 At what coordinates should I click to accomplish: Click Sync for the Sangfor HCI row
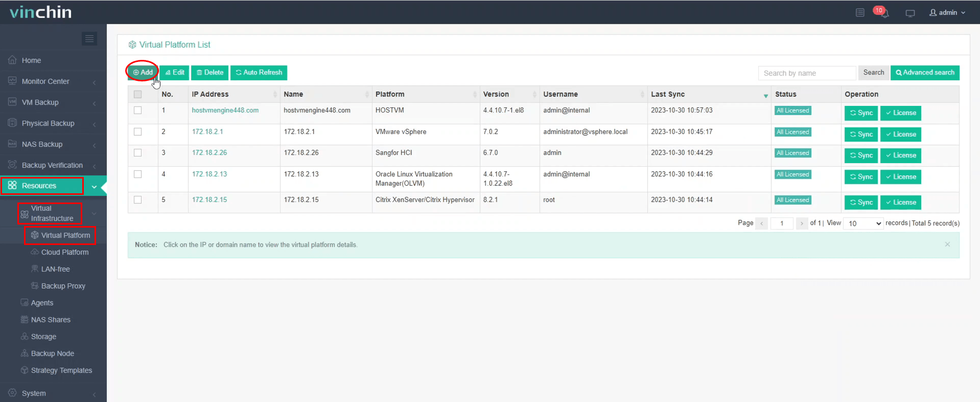(861, 155)
